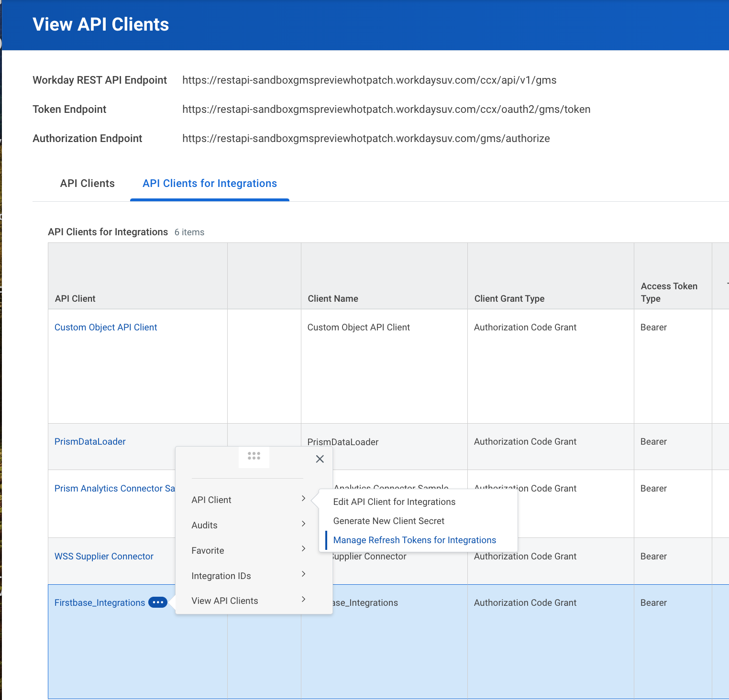Switch to the API Clients tab
729x700 pixels.
[x=88, y=184]
